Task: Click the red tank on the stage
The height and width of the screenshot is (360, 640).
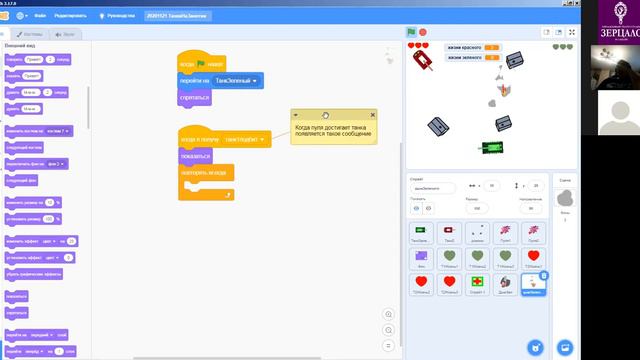Action: [422, 61]
